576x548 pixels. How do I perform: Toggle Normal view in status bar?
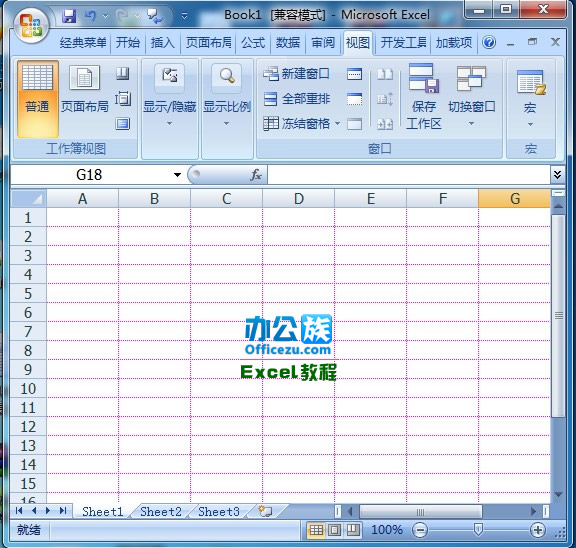[x=316, y=530]
